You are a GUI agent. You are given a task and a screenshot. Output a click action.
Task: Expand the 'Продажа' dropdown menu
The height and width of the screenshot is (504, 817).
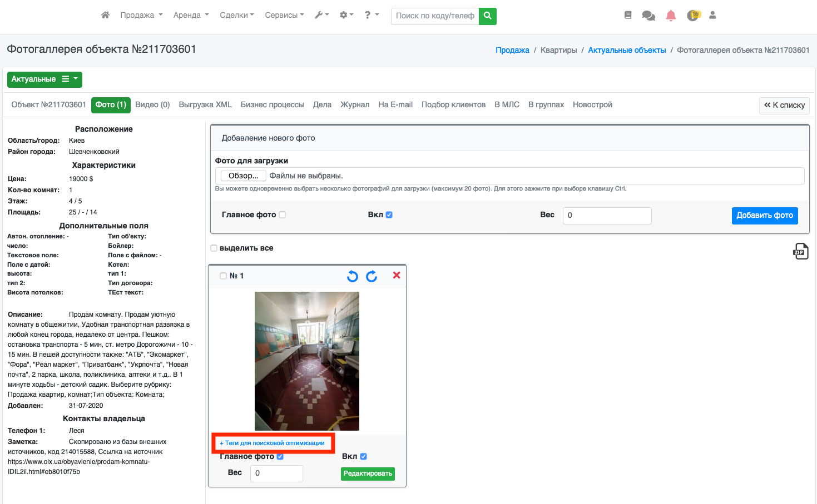141,15
